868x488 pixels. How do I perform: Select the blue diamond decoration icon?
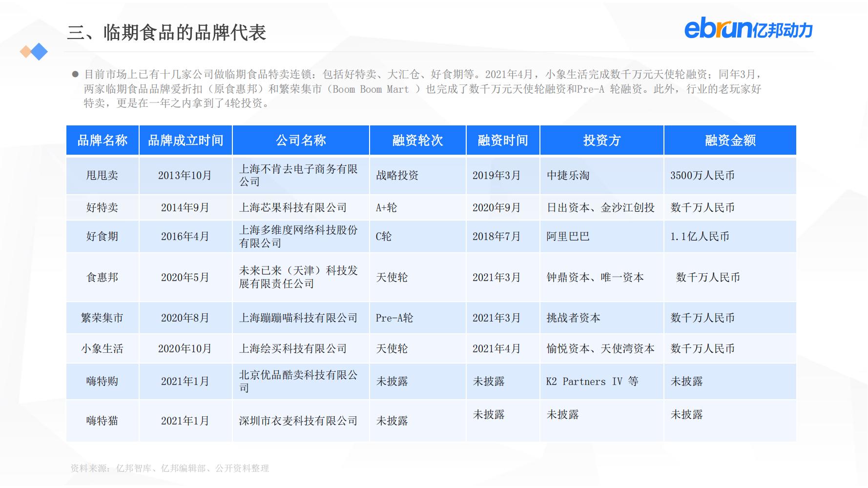pyautogui.click(x=40, y=51)
